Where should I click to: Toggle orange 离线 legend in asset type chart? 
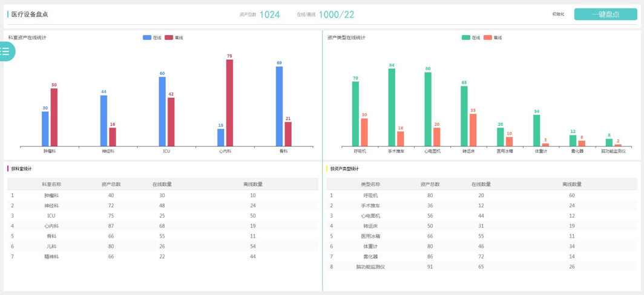(x=493, y=37)
